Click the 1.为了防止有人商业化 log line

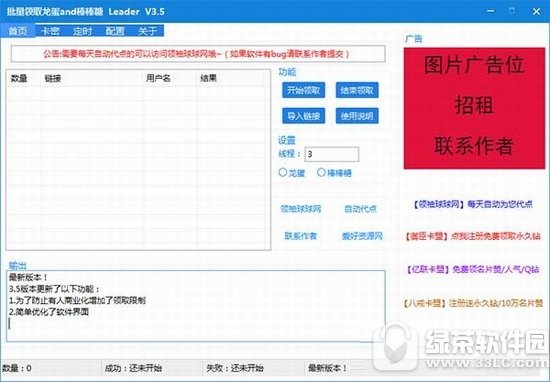(x=78, y=300)
